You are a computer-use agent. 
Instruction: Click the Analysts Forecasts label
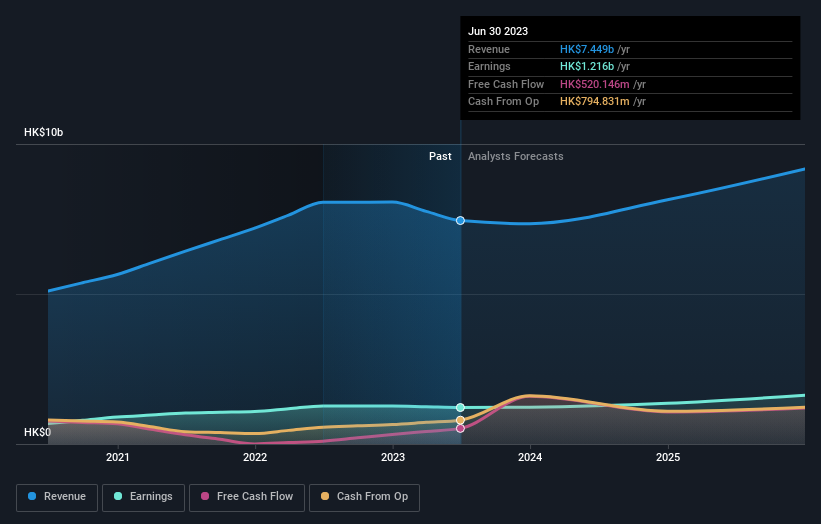click(516, 156)
